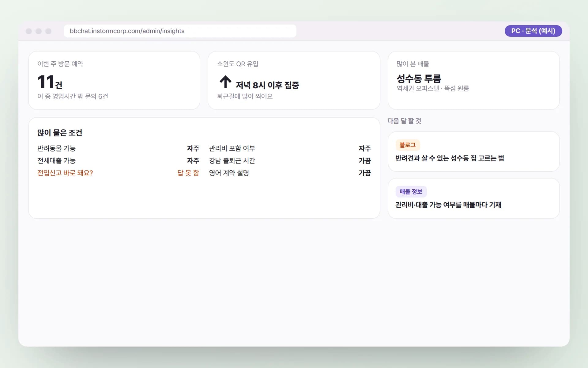Click the 다음 달 할 것 heading
Screen dimensions: 588x368
[404, 121]
